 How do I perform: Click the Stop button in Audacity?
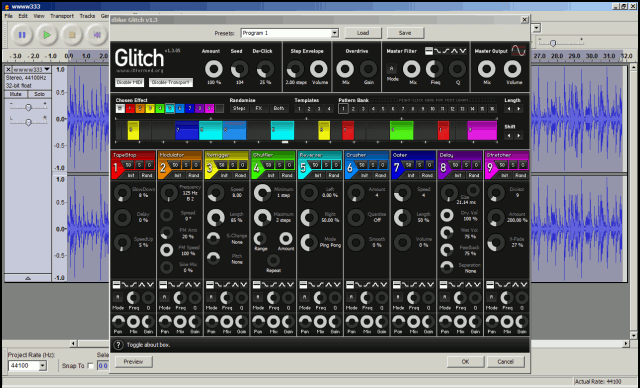click(x=72, y=35)
